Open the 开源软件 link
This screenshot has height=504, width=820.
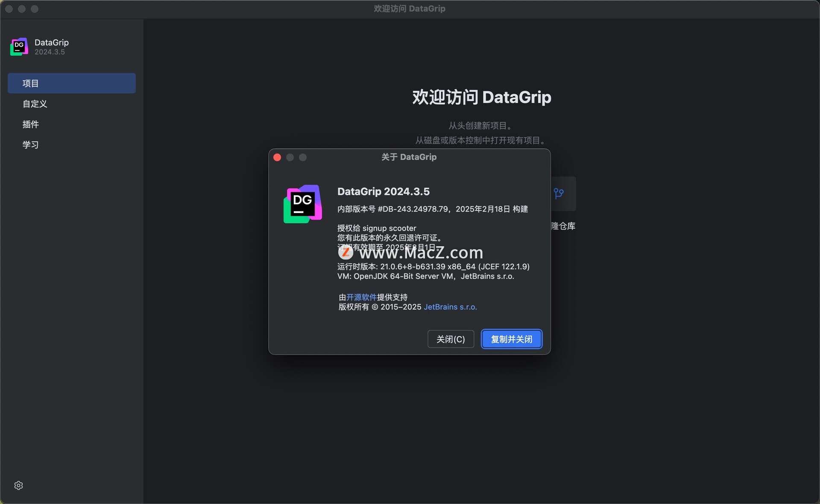(x=361, y=297)
